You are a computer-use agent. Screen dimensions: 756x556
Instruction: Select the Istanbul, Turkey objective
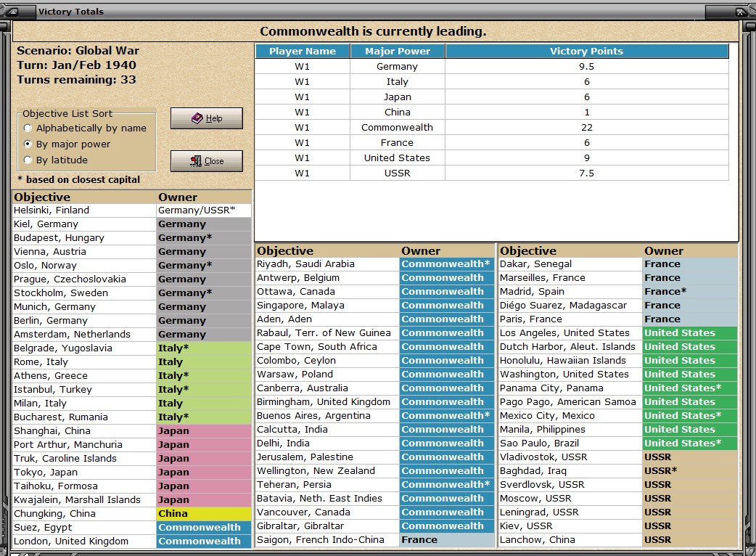click(84, 390)
